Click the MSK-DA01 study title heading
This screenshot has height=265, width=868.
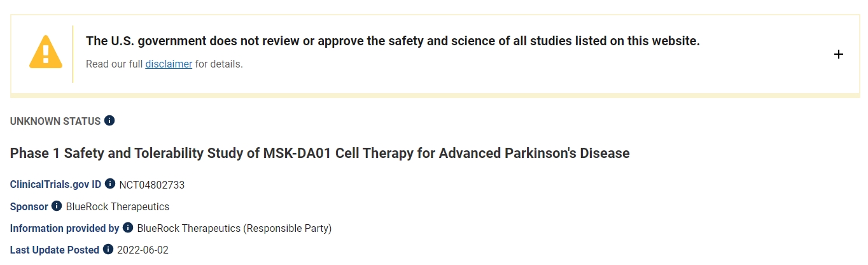[319, 154]
